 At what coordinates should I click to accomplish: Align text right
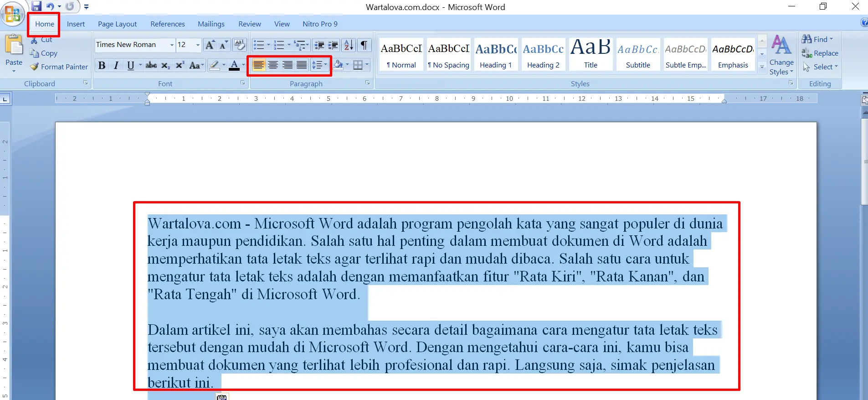tap(288, 65)
